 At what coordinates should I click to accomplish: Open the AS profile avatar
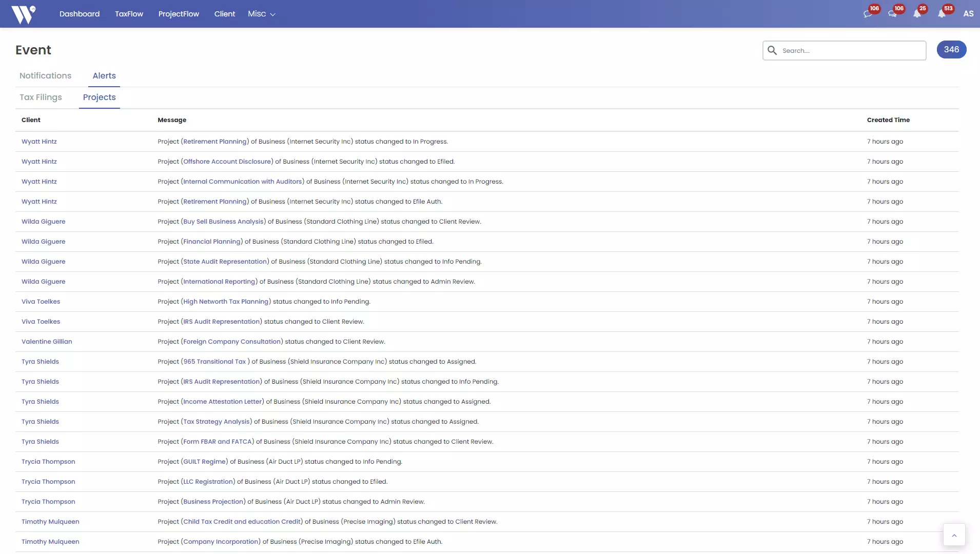(969, 14)
